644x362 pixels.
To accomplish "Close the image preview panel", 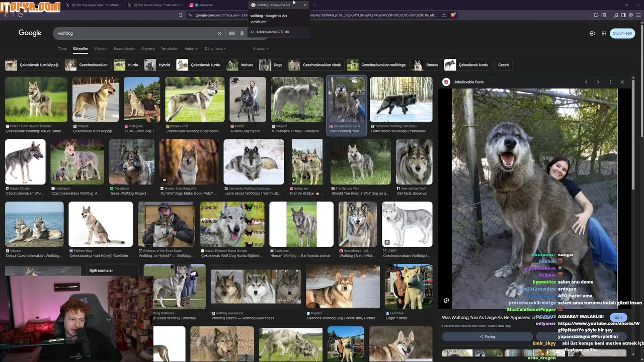I will pos(622,82).
